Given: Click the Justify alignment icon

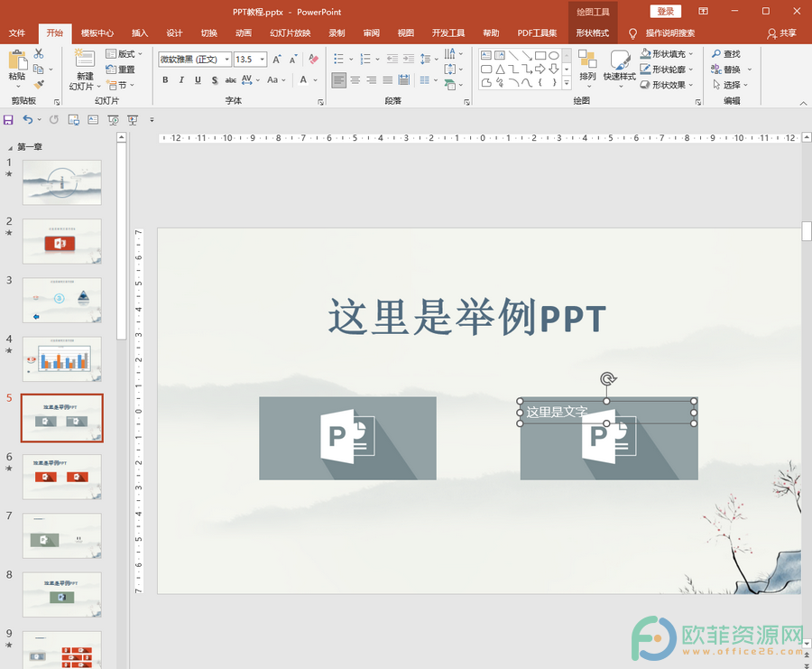Looking at the screenshot, I should tap(387, 79).
